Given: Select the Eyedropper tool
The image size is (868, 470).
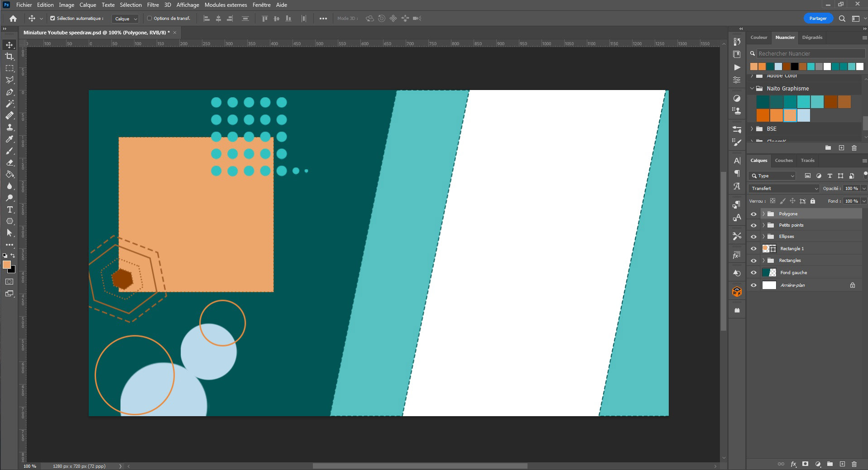Looking at the screenshot, I should pos(10,139).
